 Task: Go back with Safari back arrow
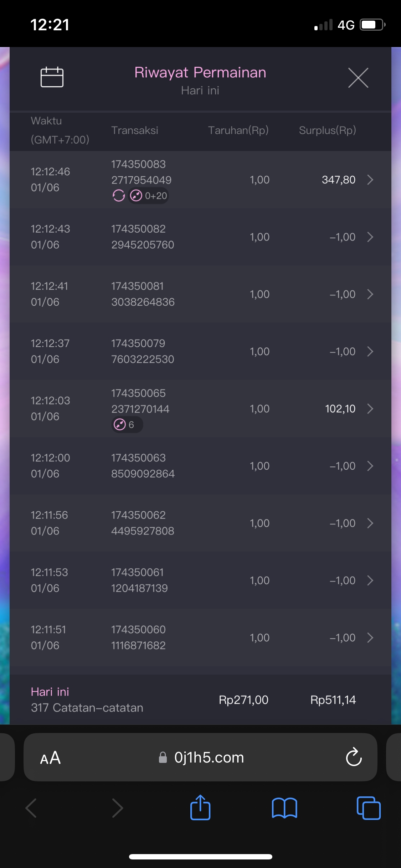click(31, 807)
